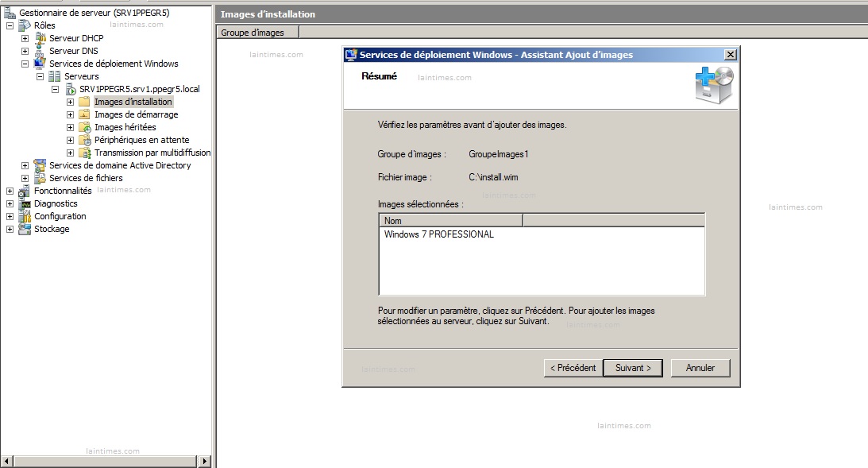Click the Images héritées folder icon

tap(85, 127)
